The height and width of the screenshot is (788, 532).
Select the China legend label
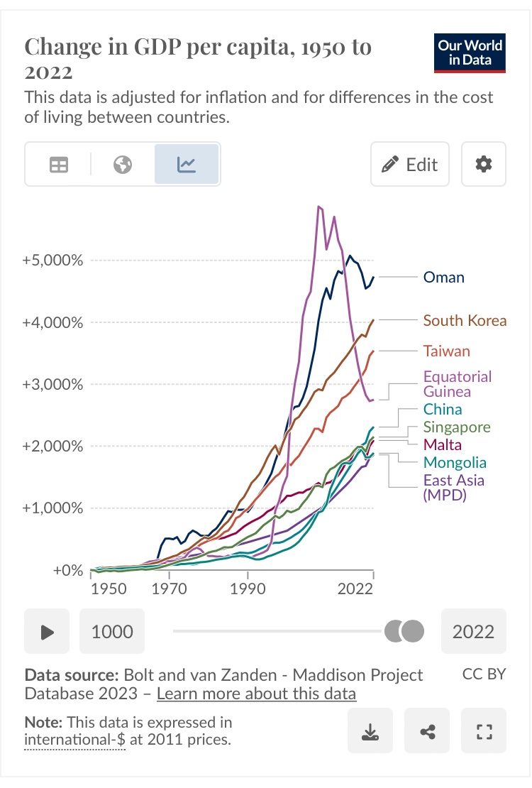[443, 409]
